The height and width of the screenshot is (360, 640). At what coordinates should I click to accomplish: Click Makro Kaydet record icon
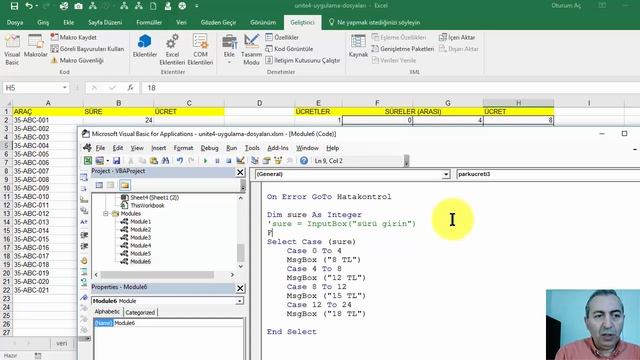tap(54, 37)
